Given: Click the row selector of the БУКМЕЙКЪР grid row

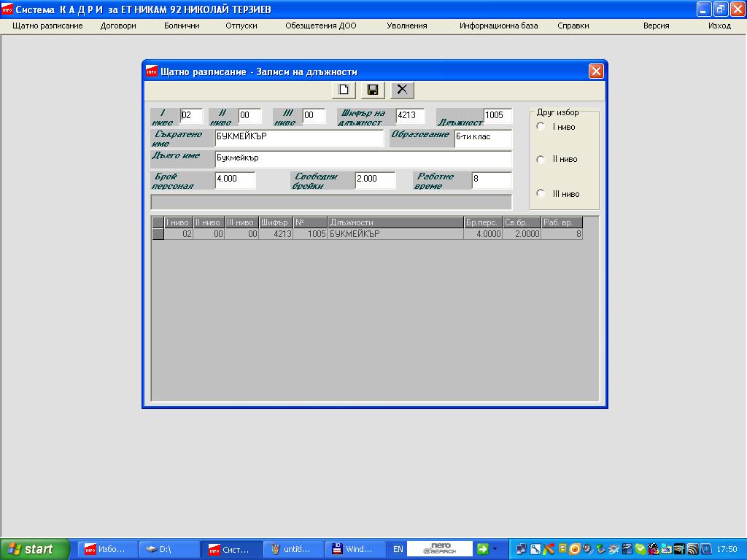Looking at the screenshot, I should click(x=158, y=234).
